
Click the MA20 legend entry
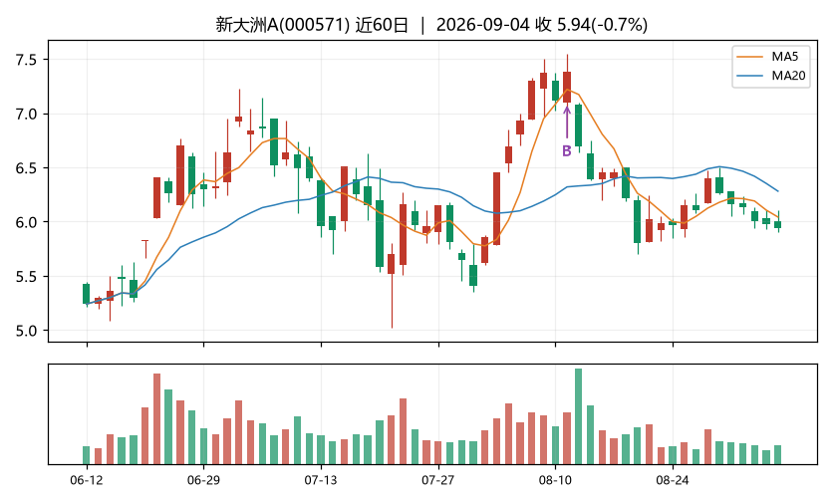click(771, 76)
